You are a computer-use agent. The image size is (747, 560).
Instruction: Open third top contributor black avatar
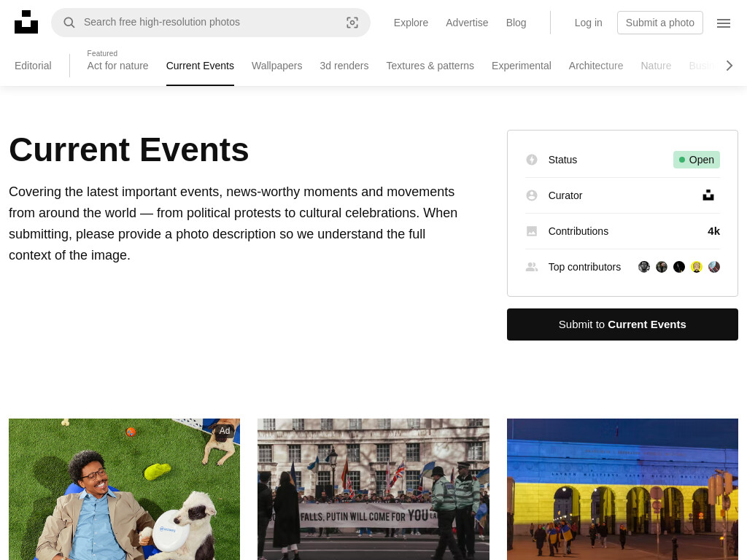click(x=679, y=267)
